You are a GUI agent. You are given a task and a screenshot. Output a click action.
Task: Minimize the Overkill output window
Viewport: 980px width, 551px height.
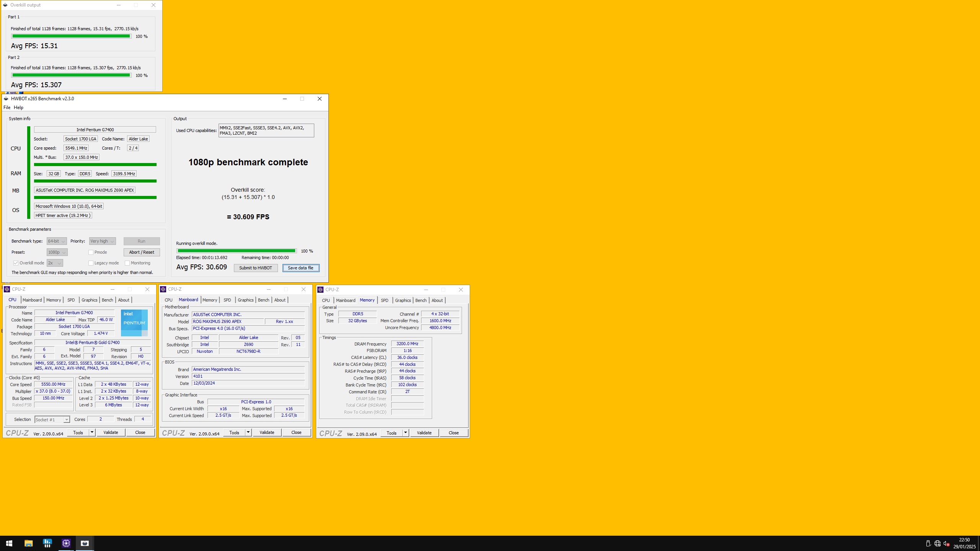(119, 5)
